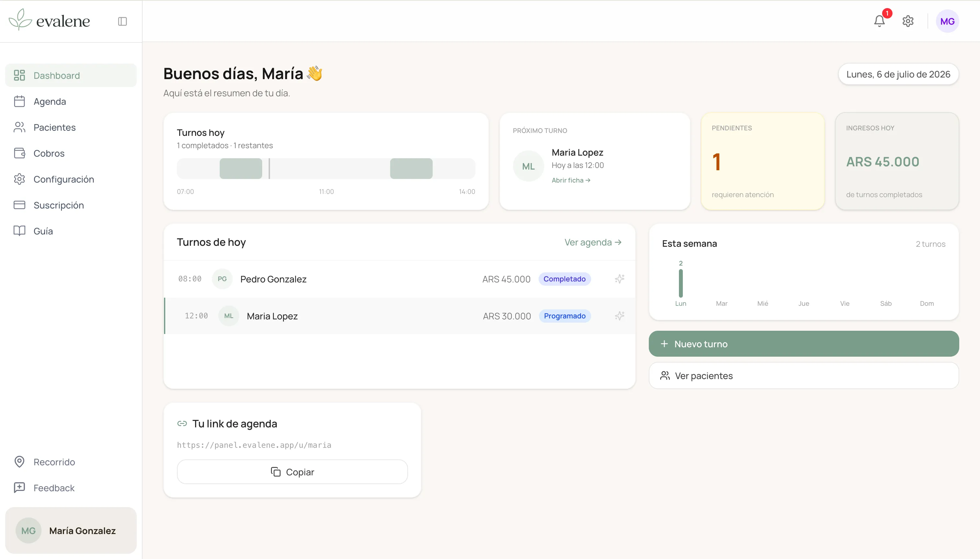
Task: Click the Cobros wallet icon
Action: [19, 153]
